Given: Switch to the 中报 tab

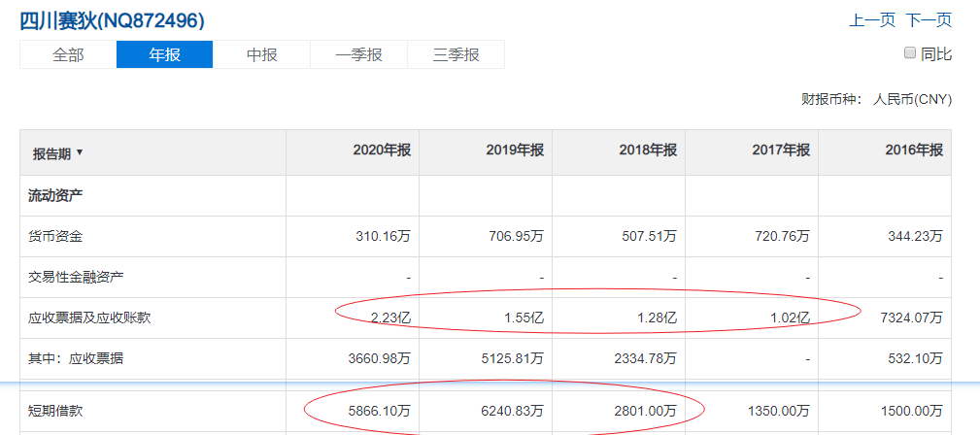Looking at the screenshot, I should point(262,54).
